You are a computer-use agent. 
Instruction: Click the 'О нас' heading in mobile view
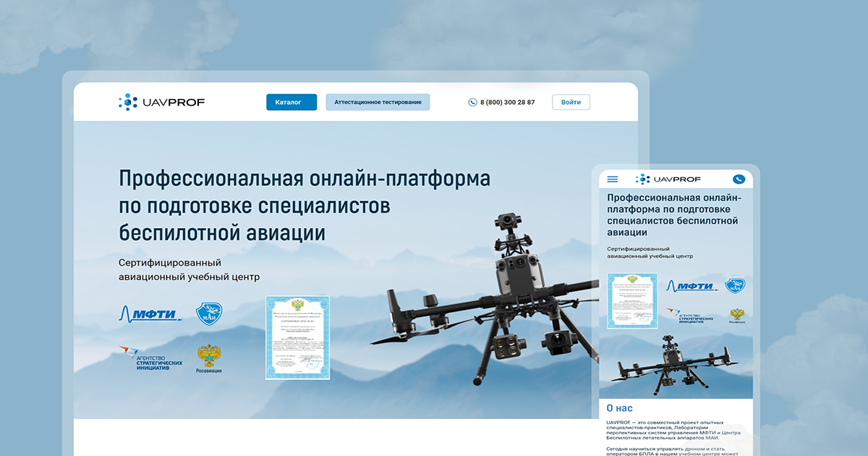tap(620, 408)
